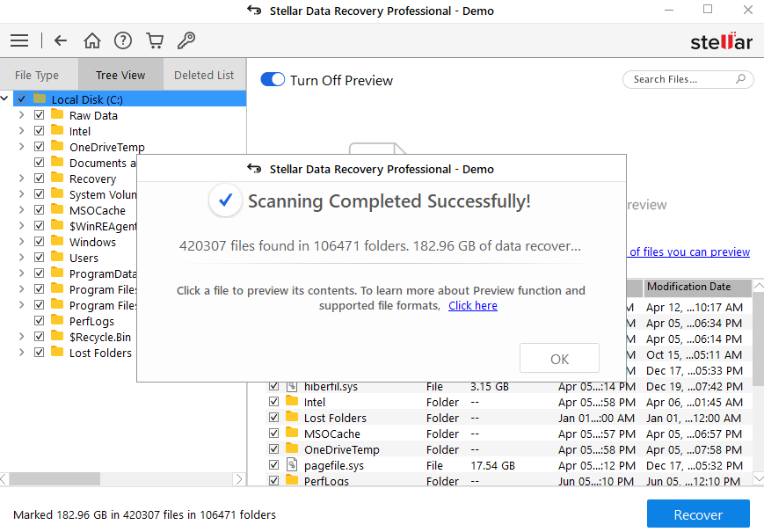Viewport: 764px width, 532px height.
Task: Uncheck the Local Disk (C:) checkbox
Action: (21, 99)
